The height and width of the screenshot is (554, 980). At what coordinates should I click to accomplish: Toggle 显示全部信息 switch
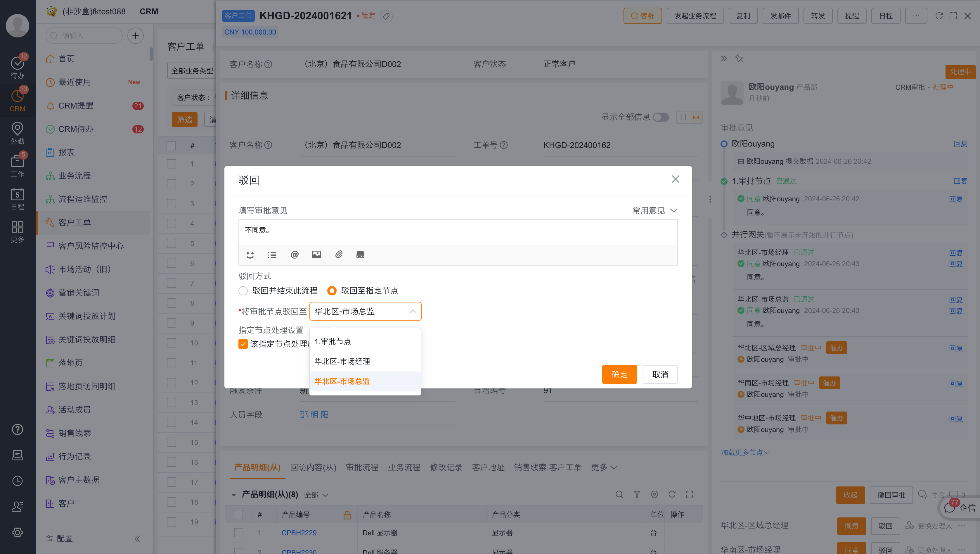[x=661, y=117]
